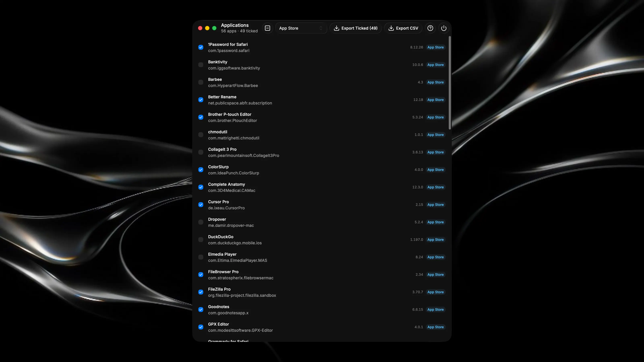Untick the Better Rename checkbox

(201, 100)
